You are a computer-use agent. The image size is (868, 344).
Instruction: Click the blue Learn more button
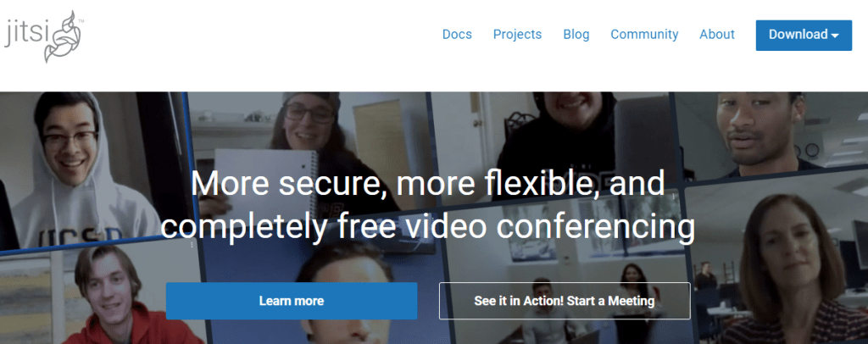pyautogui.click(x=292, y=301)
